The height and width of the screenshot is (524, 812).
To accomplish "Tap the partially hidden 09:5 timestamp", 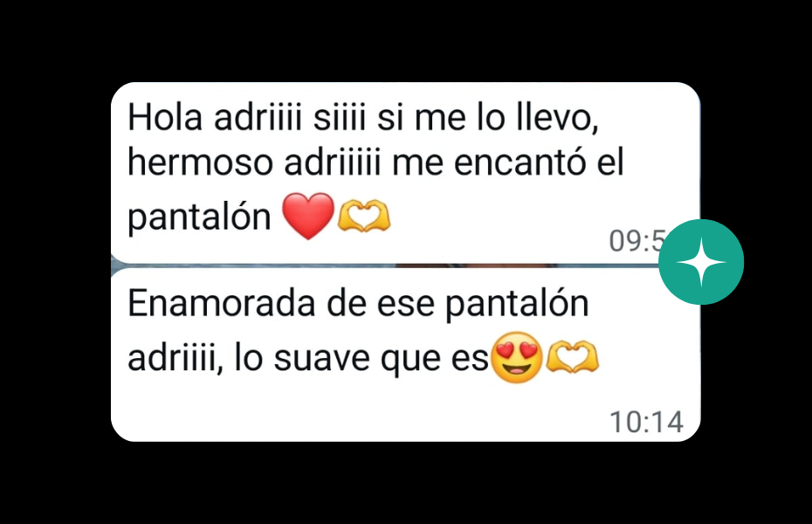I will (637, 241).
